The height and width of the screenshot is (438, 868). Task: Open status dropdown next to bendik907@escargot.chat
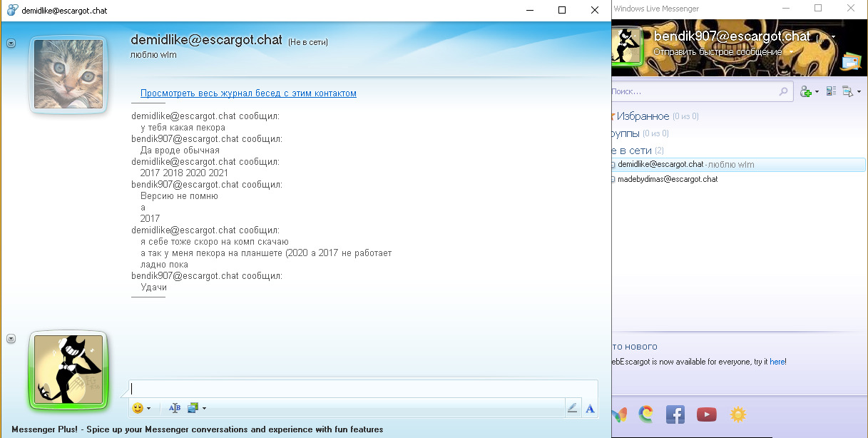tap(833, 36)
